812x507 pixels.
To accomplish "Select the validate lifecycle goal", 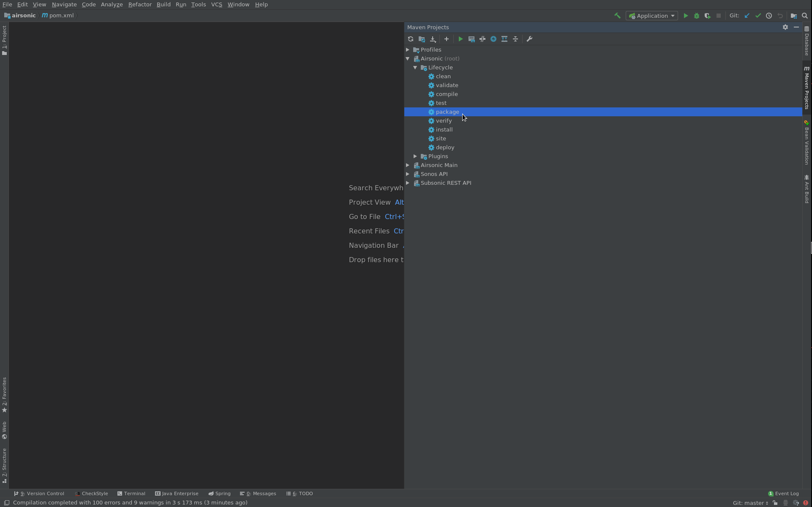I will click(x=447, y=85).
